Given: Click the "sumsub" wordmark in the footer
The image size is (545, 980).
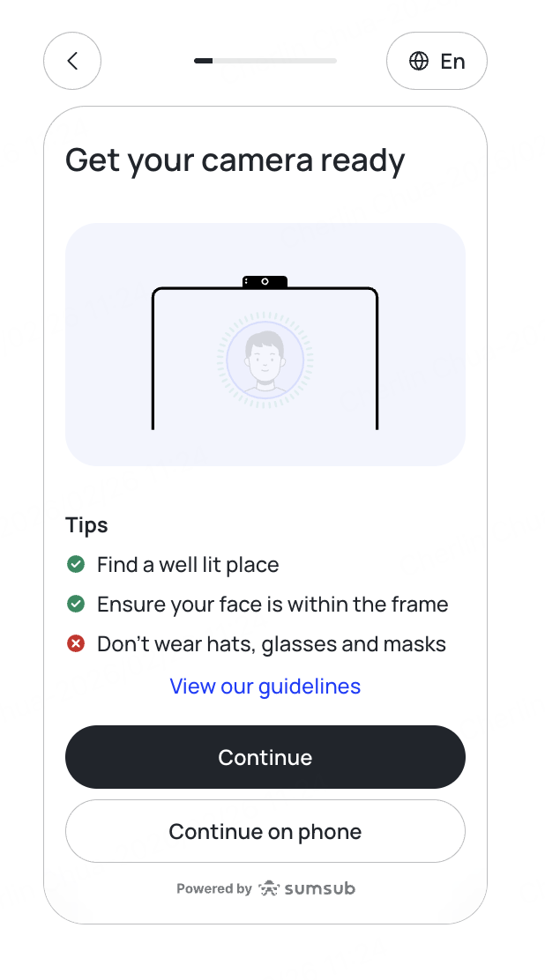Looking at the screenshot, I should pyautogui.click(x=319, y=888).
